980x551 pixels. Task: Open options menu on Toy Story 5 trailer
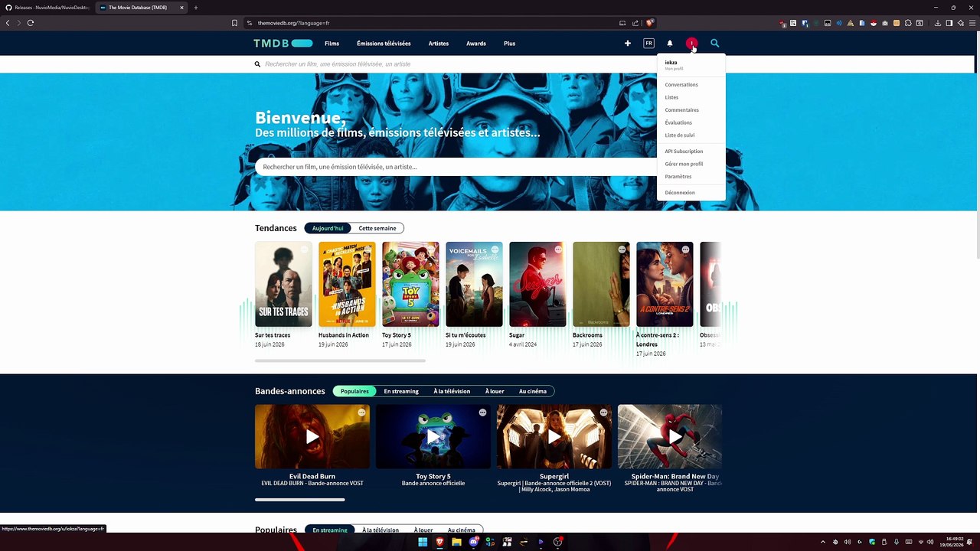pyautogui.click(x=482, y=412)
